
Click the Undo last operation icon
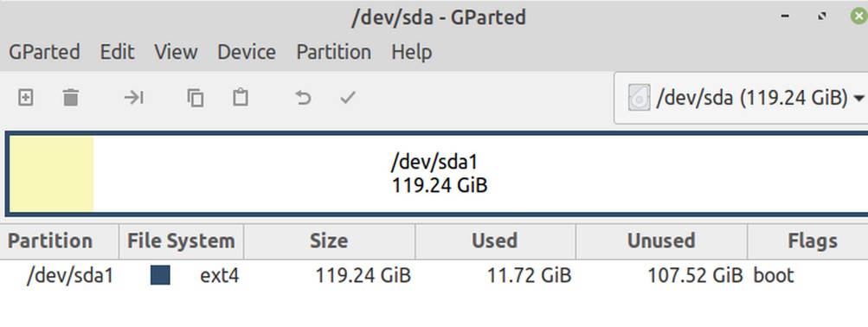(303, 98)
